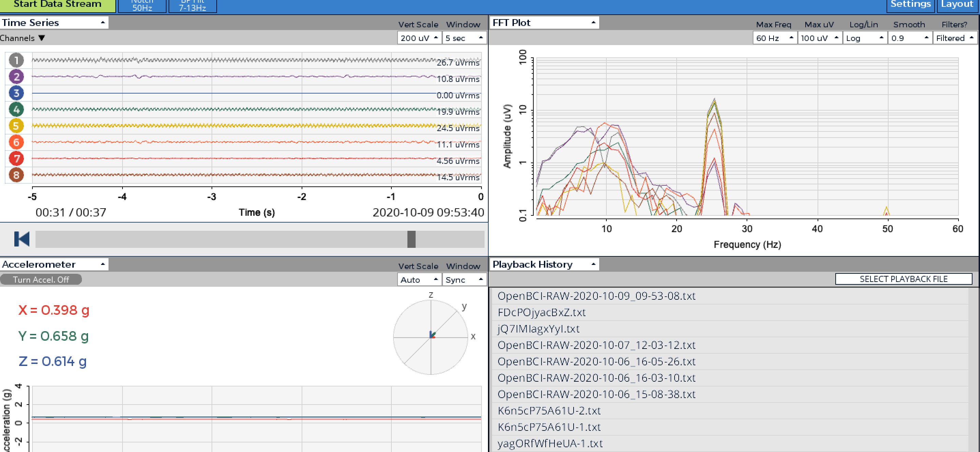Load K6n5cP75A61U-1.txt from playback history
The width and height of the screenshot is (980, 452).
730,427
